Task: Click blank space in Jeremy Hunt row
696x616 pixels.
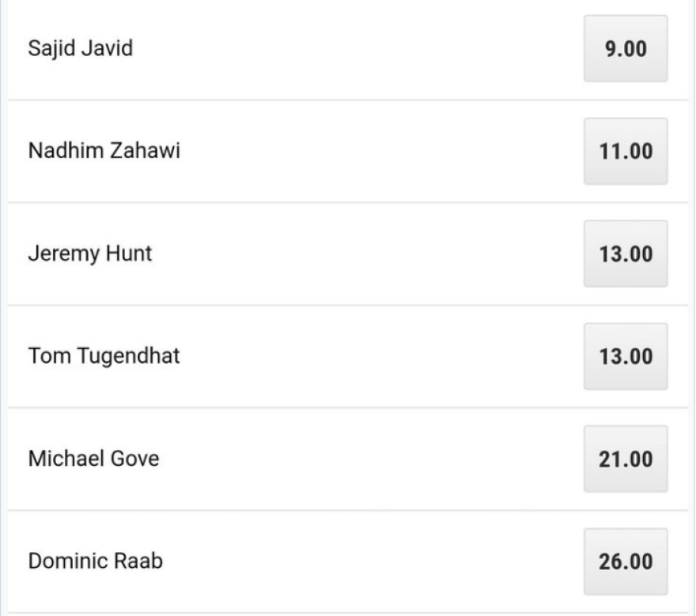Action: point(356,254)
